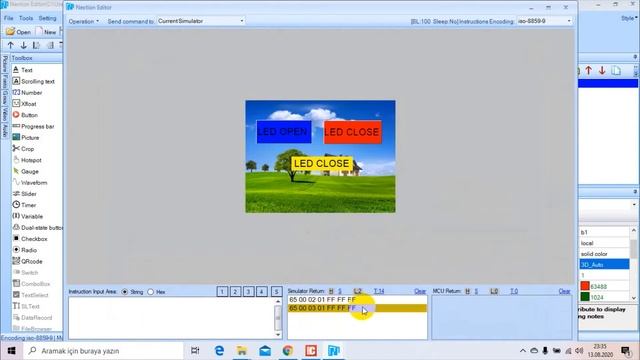The height and width of the screenshot is (360, 640).
Task: Click the attribute list scrollbar down arrow
Action: coord(633,298)
